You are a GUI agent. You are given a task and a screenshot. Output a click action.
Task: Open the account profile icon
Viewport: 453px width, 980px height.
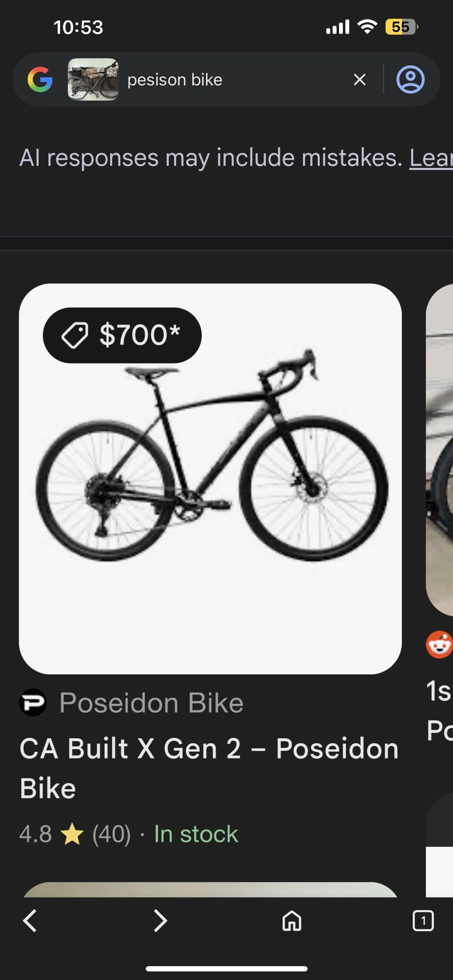[x=410, y=80]
